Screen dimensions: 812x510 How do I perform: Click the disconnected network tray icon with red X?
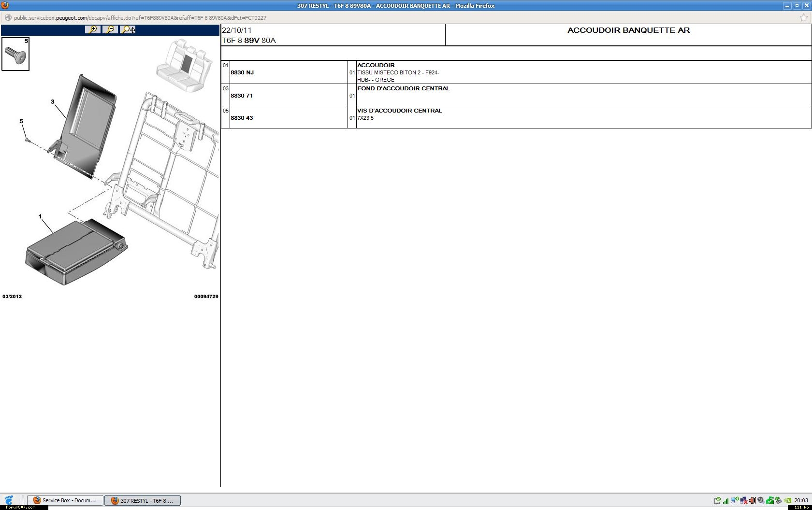(744, 500)
